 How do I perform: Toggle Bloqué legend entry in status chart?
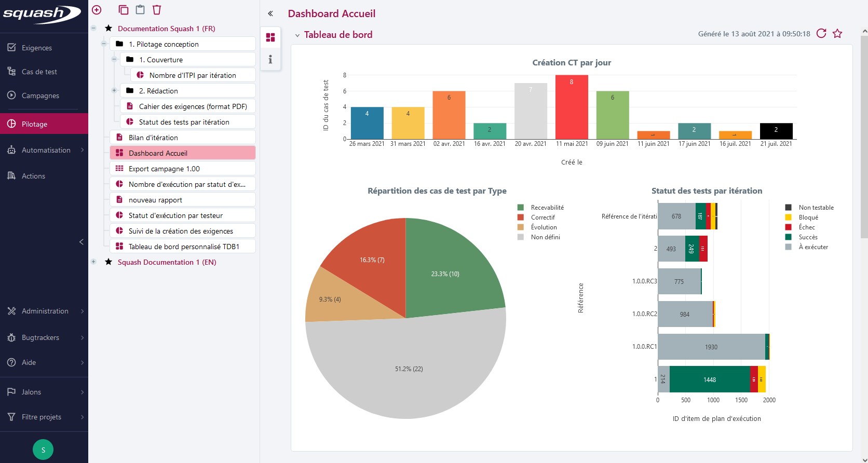click(808, 217)
